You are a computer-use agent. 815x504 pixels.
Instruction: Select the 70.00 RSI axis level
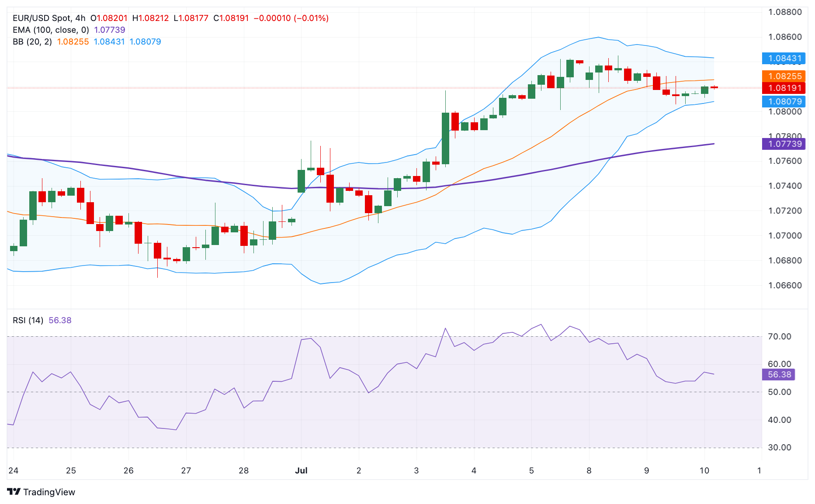[779, 336]
